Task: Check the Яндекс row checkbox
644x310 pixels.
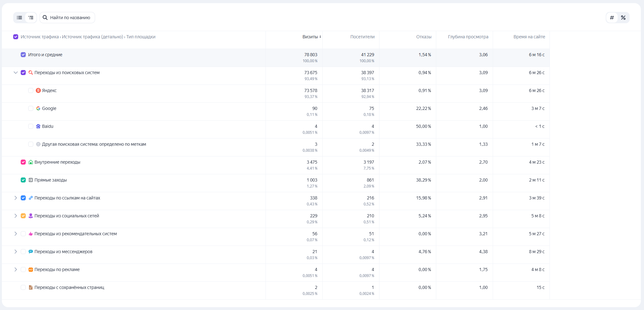Action: click(x=31, y=90)
